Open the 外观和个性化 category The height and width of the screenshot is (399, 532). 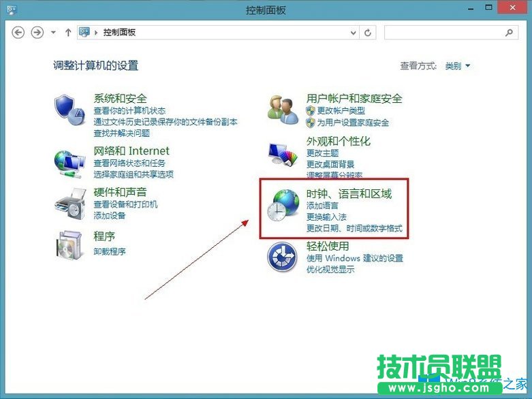[339, 141]
